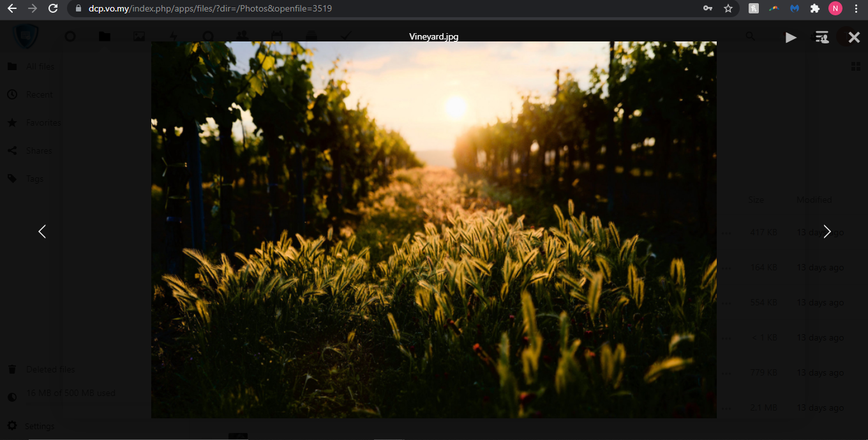Start the slideshow with the play button

pyautogui.click(x=791, y=38)
